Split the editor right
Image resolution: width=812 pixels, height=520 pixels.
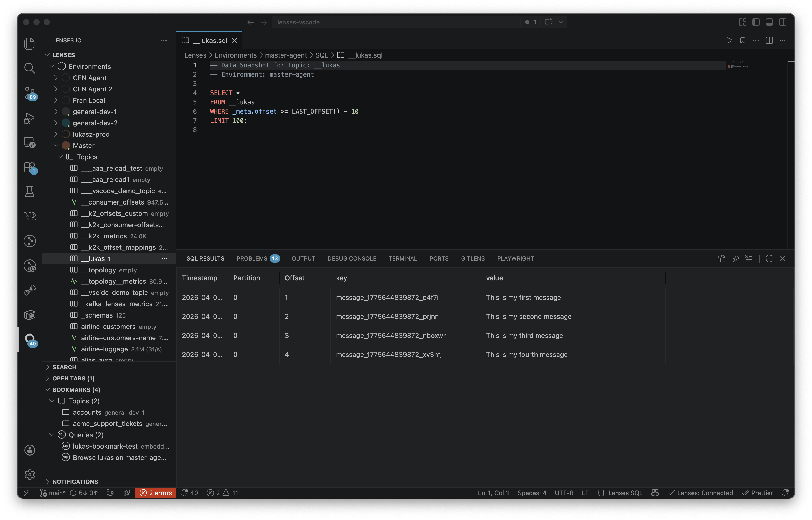click(769, 41)
